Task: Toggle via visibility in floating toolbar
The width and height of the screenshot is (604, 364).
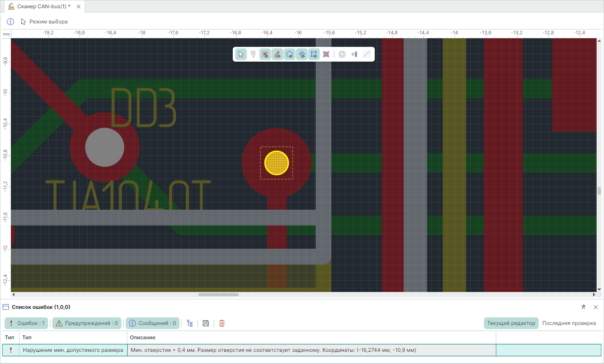Action: click(x=265, y=54)
